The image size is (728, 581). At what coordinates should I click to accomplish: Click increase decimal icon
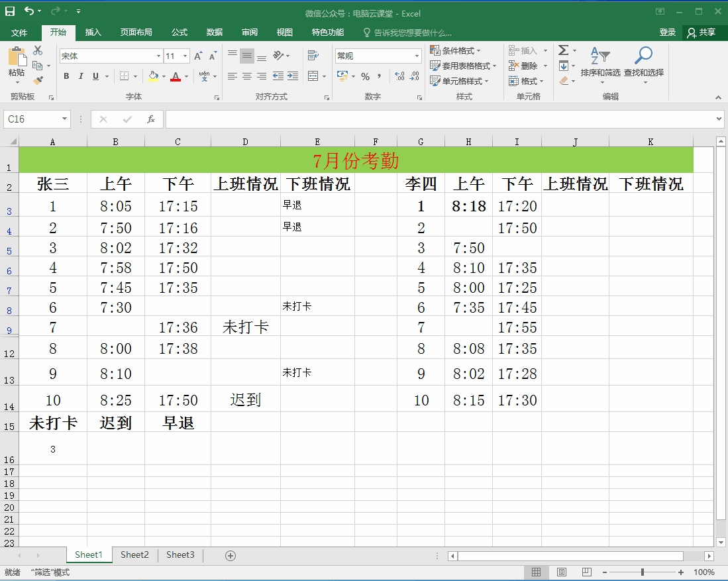click(399, 77)
